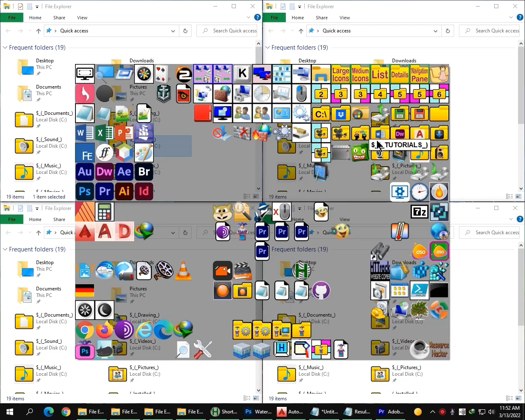
Task: Switch bottom-right Explorer to large thumbnails view
Action: point(519,398)
